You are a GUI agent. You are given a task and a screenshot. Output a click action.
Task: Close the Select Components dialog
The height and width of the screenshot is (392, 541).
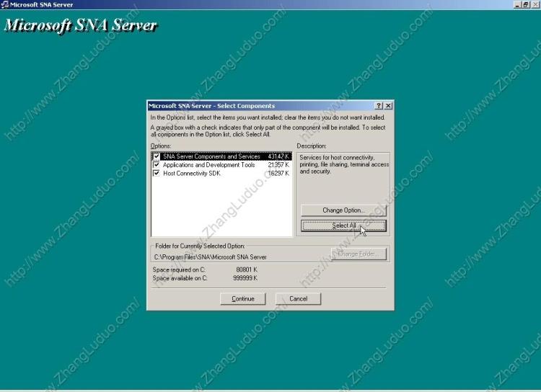point(388,106)
